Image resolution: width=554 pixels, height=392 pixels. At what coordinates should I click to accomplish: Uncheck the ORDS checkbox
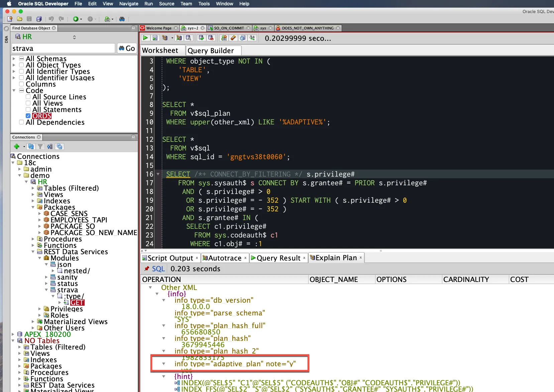pyautogui.click(x=28, y=116)
